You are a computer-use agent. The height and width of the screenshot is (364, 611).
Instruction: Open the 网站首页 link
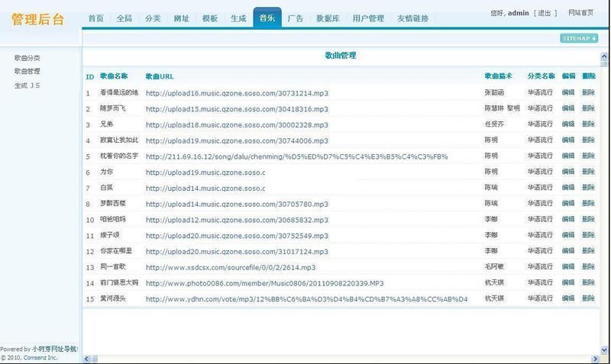(x=580, y=13)
